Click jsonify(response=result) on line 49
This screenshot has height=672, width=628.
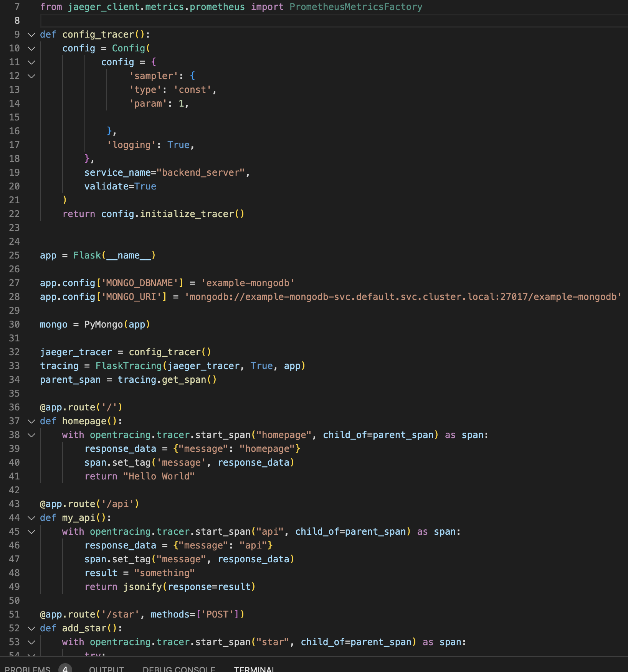(x=189, y=587)
